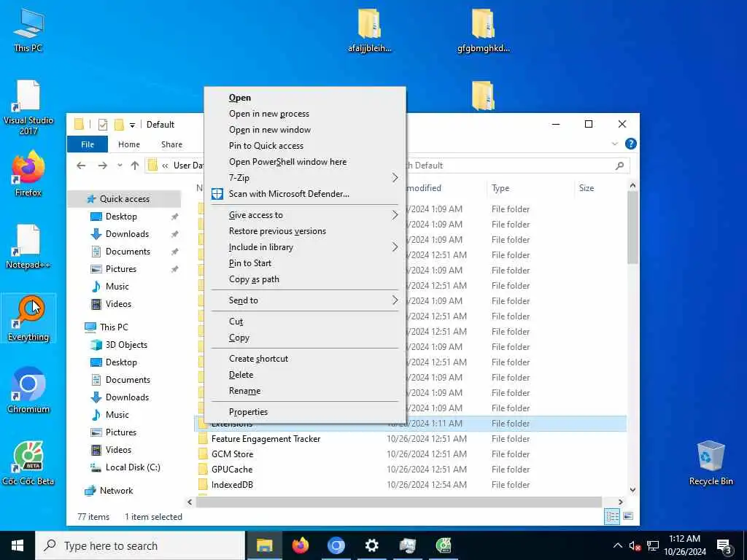This screenshot has height=560, width=747.
Task: Open the This PC desktop icon
Action: 28,30
